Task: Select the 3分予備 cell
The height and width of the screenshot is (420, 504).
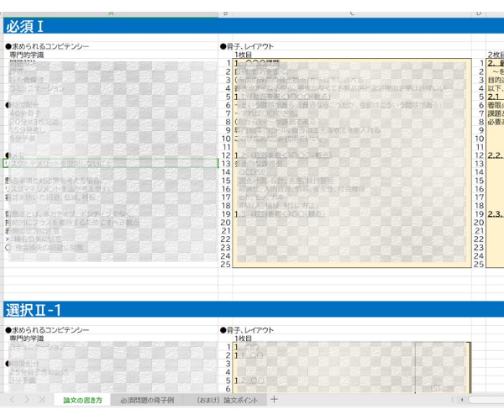Action: (x=22, y=381)
